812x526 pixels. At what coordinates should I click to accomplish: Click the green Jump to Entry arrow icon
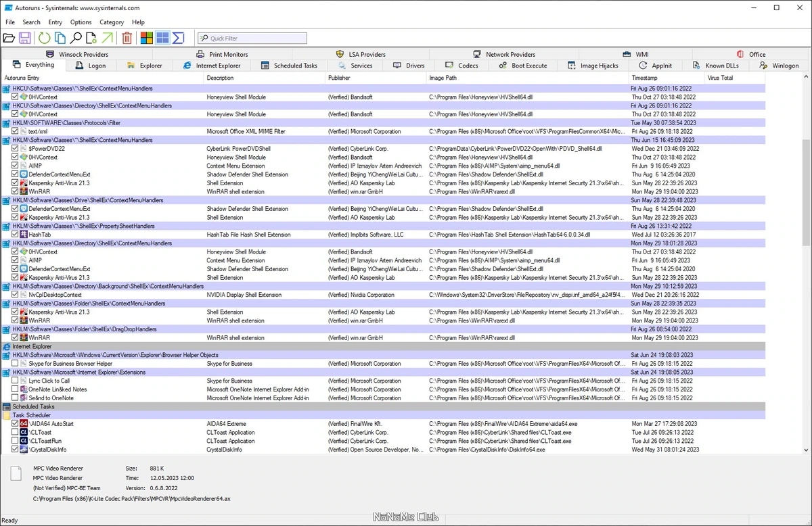pos(107,38)
